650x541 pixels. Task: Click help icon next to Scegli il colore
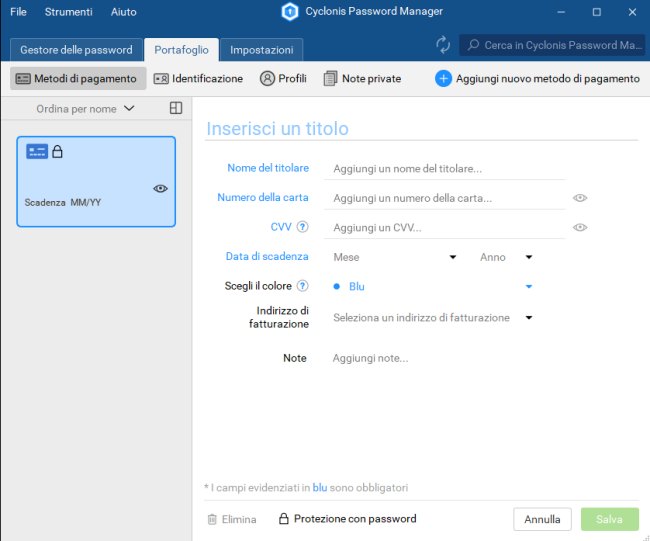[x=302, y=286]
